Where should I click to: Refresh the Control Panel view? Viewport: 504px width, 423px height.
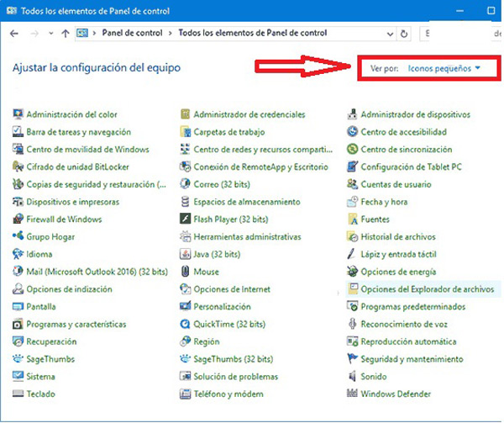coord(404,34)
